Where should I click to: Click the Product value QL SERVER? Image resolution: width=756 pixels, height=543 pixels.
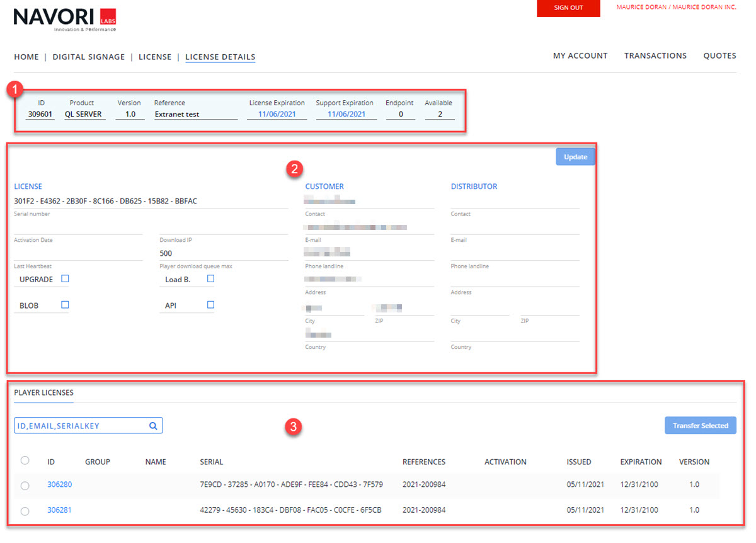pos(83,114)
